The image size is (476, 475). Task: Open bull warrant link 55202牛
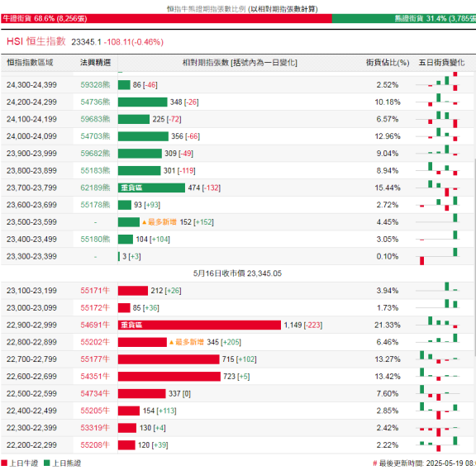95,342
